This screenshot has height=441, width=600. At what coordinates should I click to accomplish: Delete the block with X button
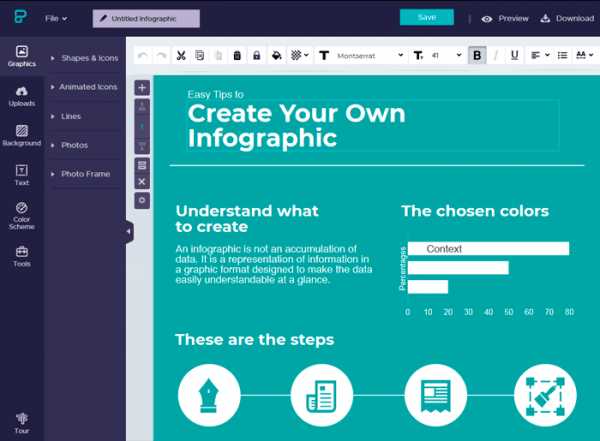(142, 181)
